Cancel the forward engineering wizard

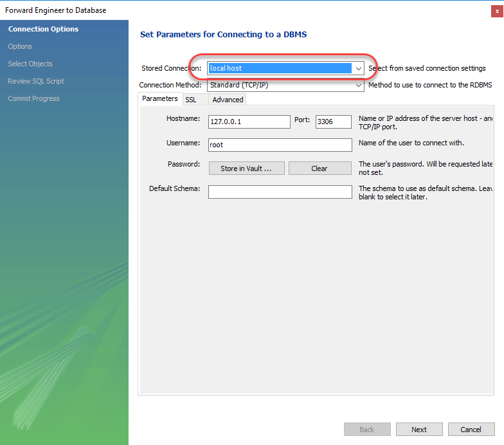point(471,430)
